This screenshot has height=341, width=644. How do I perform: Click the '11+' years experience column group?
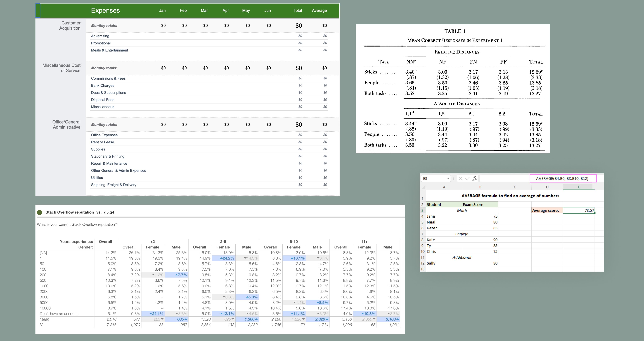click(x=364, y=242)
